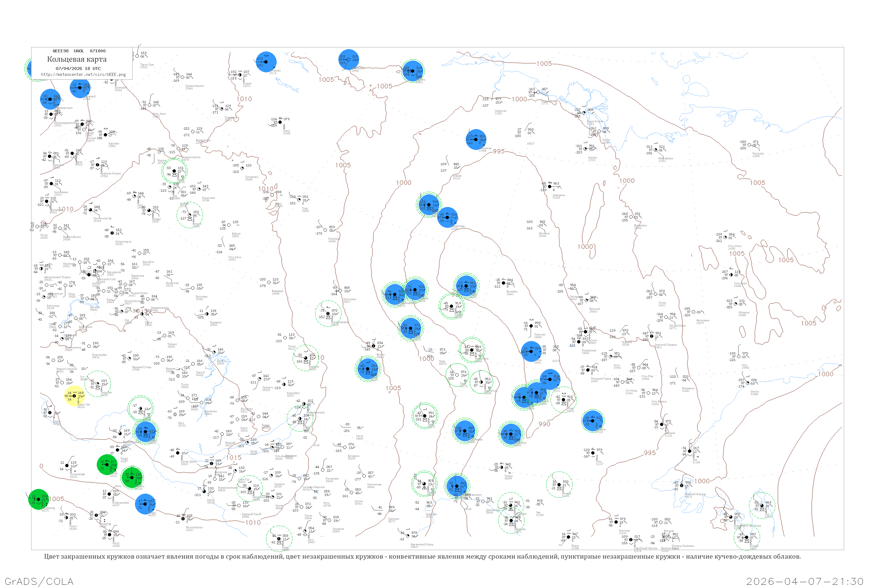Viewport: 882px width, 588px height.
Task: Click the Russian legend caption below map
Action: pos(422,557)
